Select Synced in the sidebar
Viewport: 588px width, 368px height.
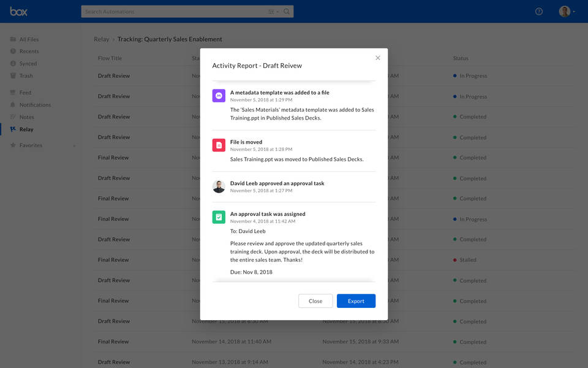(x=28, y=64)
